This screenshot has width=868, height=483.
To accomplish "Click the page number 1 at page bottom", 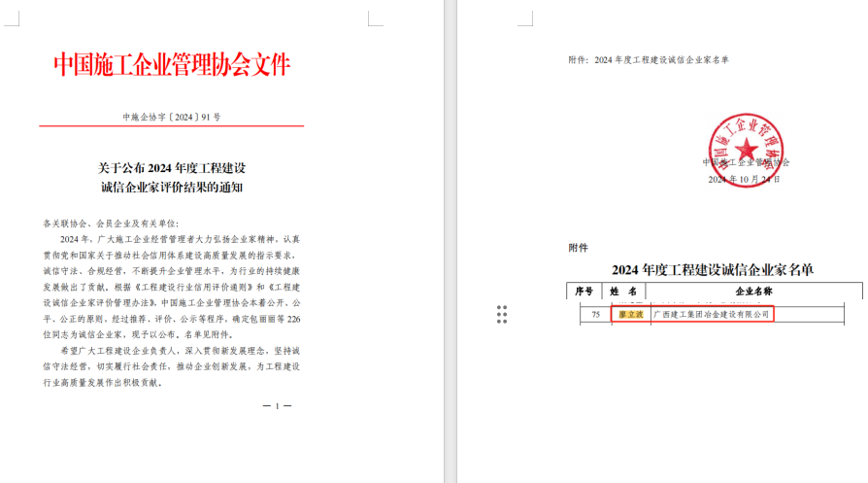I will point(277,406).
